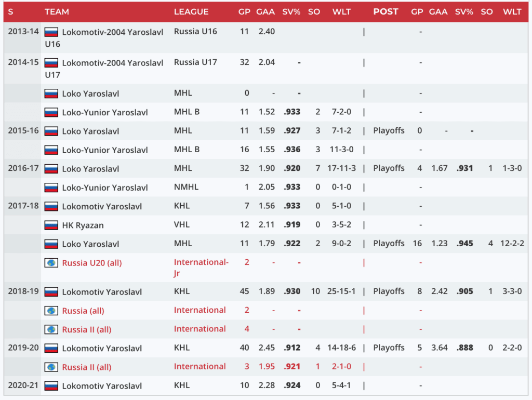Click flag icon next to Loko Yaroslavl MHL 2016-17

[x=51, y=169]
